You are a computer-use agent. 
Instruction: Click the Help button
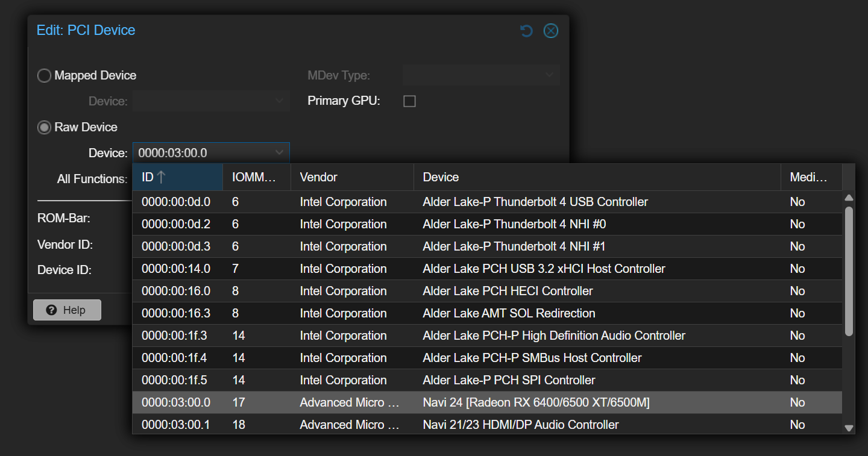tap(67, 310)
